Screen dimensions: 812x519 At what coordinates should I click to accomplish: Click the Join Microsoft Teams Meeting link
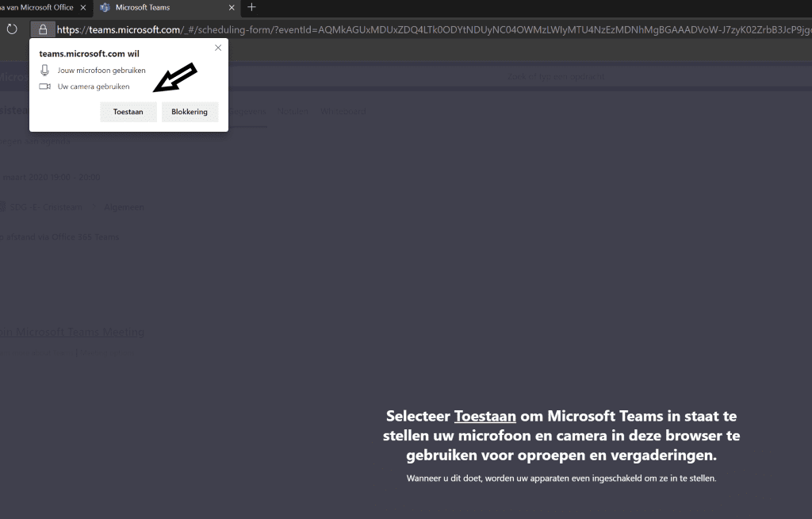[72, 332]
